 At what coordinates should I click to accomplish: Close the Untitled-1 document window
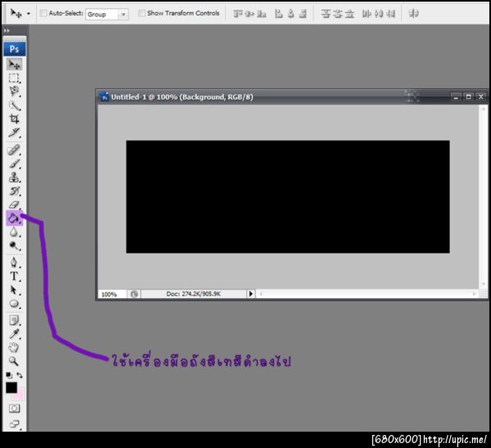[x=481, y=96]
